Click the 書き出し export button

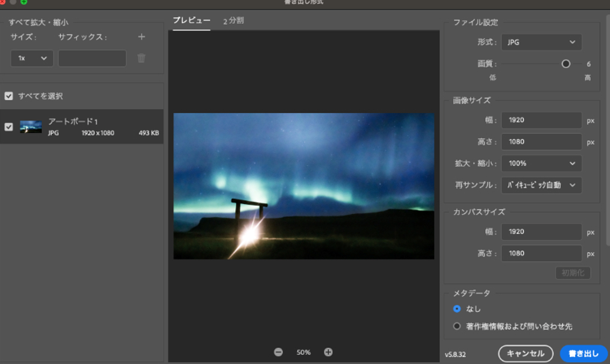click(x=584, y=353)
